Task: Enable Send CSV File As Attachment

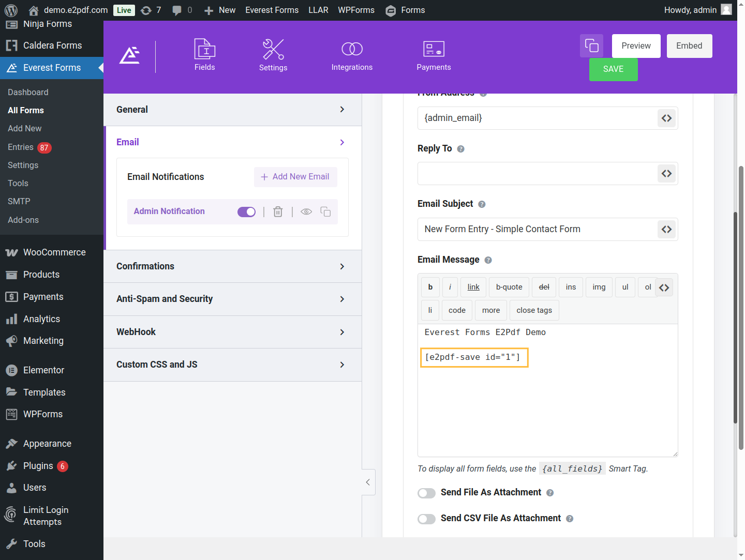Action: pyautogui.click(x=426, y=519)
